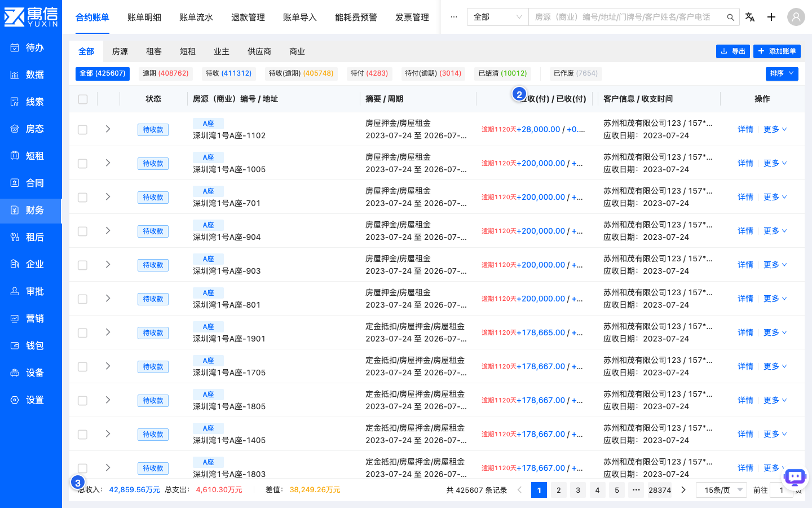Check the row for A座-903

(x=83, y=265)
